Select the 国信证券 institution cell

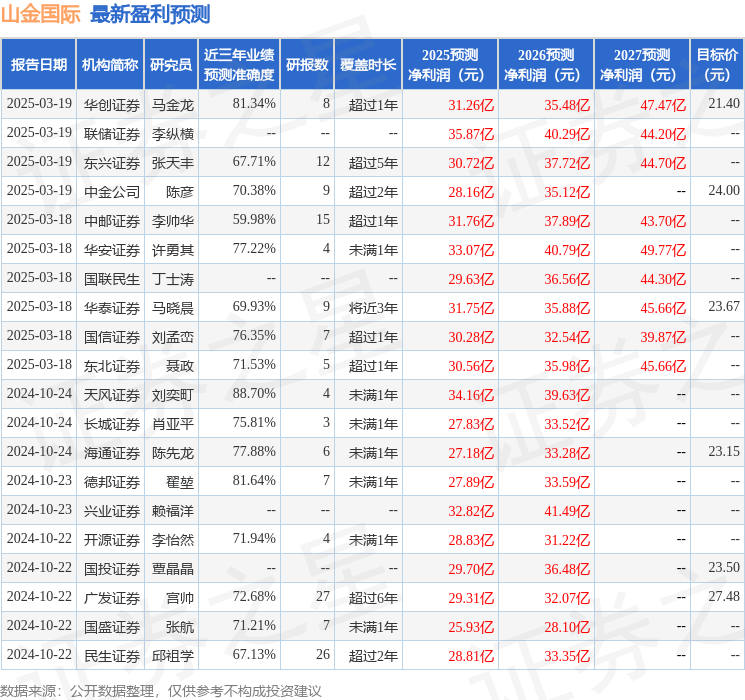click(x=112, y=336)
